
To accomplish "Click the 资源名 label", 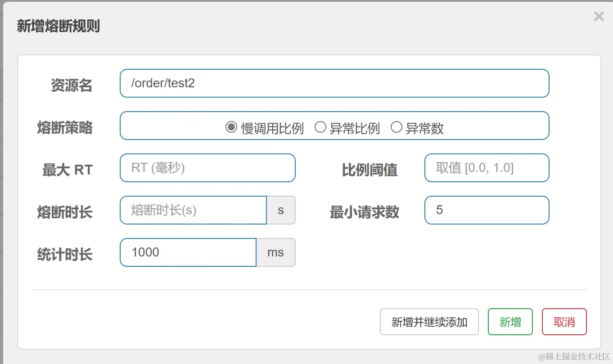I will coord(71,85).
